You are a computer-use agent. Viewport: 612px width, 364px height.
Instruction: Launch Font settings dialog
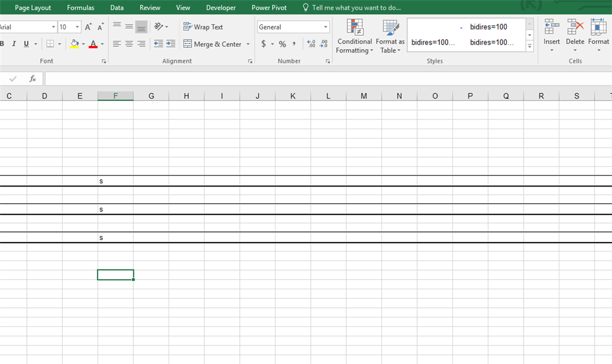(104, 61)
